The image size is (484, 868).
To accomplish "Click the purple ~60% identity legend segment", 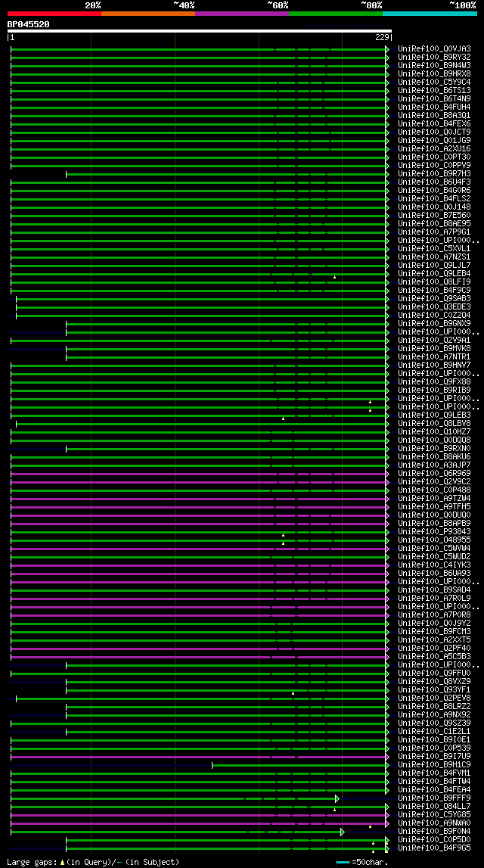I will point(242,14).
